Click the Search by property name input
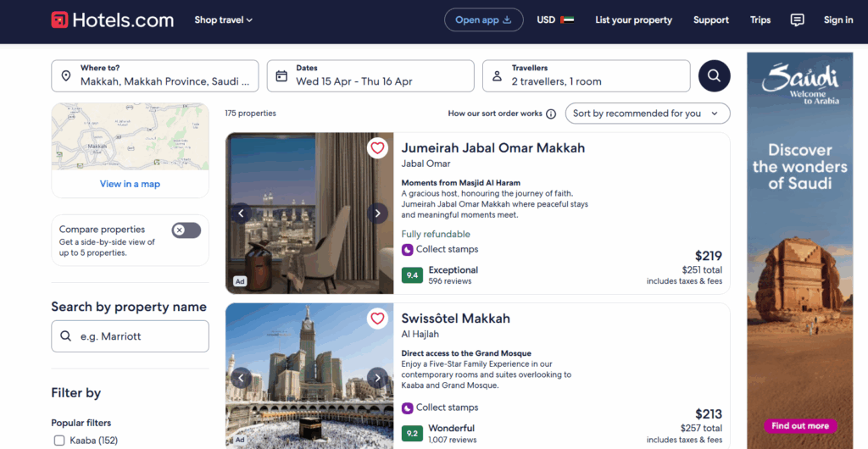Screen dimensions: 868x449 tap(130, 336)
